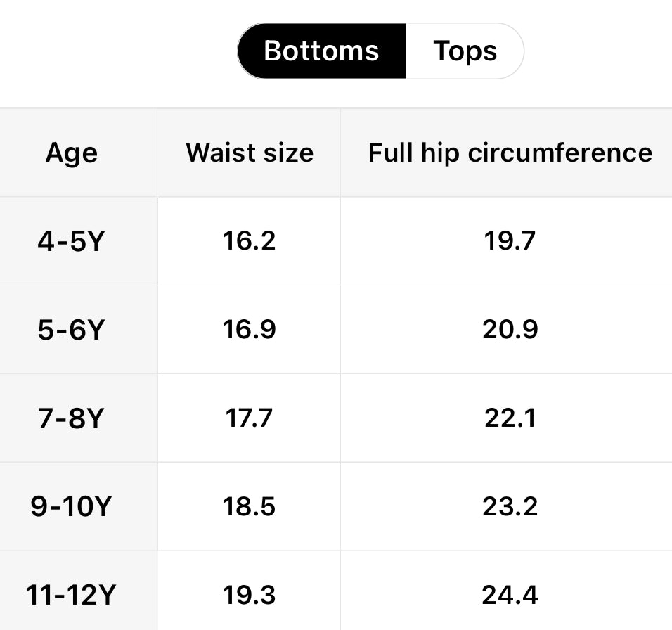Tap the 19.3 waist size value
This screenshot has height=630, width=672.
[x=250, y=596]
